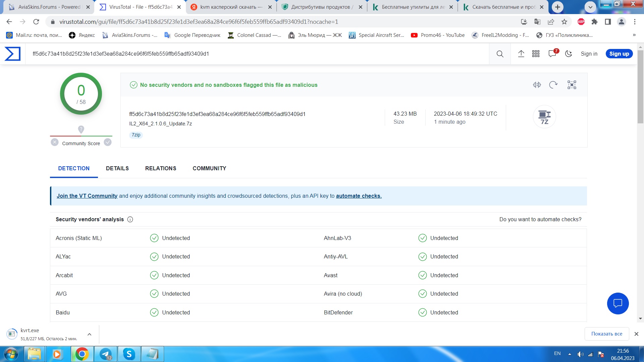Click the similar files search icon
Screen dimensions: 644x362
tap(537, 85)
